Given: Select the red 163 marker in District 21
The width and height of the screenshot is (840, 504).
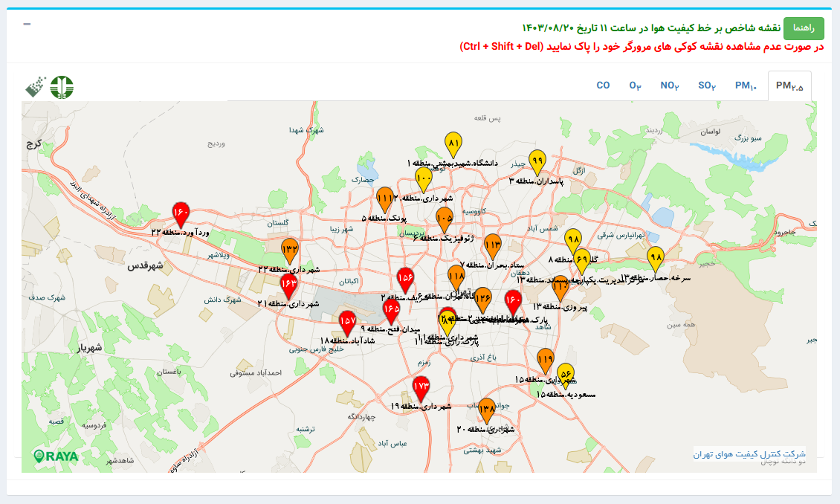Looking at the screenshot, I should point(288,285).
